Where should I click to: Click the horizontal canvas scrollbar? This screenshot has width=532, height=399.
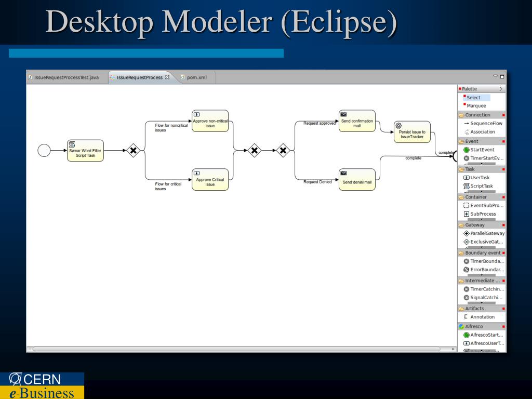[x=236, y=349]
